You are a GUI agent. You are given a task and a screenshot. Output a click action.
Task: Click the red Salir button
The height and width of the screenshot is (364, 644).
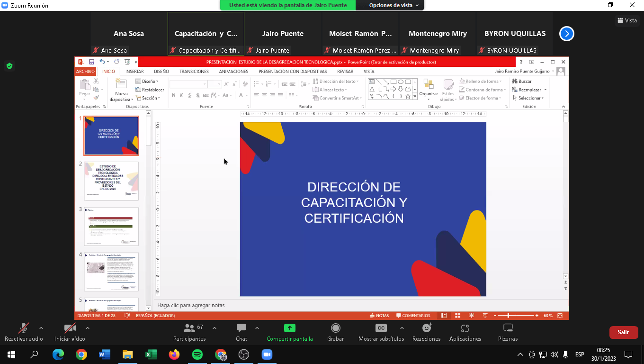pos(623,332)
